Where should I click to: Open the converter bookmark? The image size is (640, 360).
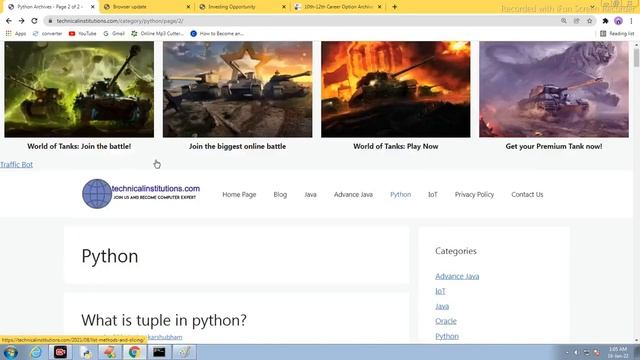[x=47, y=33]
